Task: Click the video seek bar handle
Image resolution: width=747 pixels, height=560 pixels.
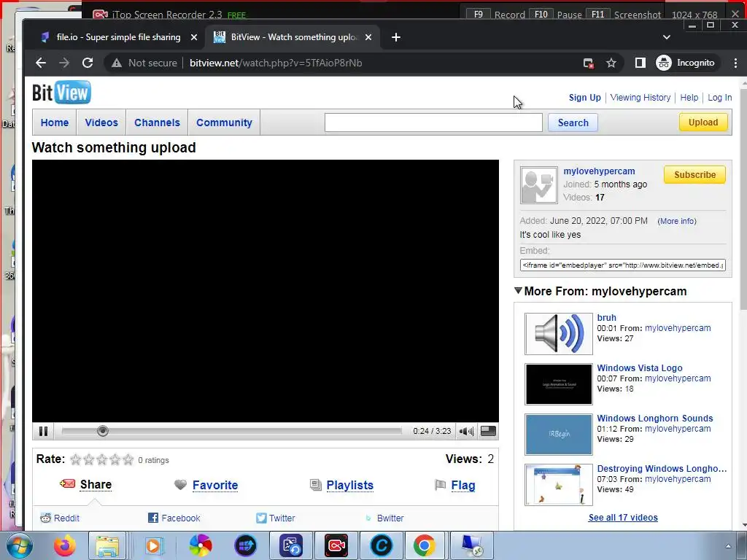Action: coord(102,431)
